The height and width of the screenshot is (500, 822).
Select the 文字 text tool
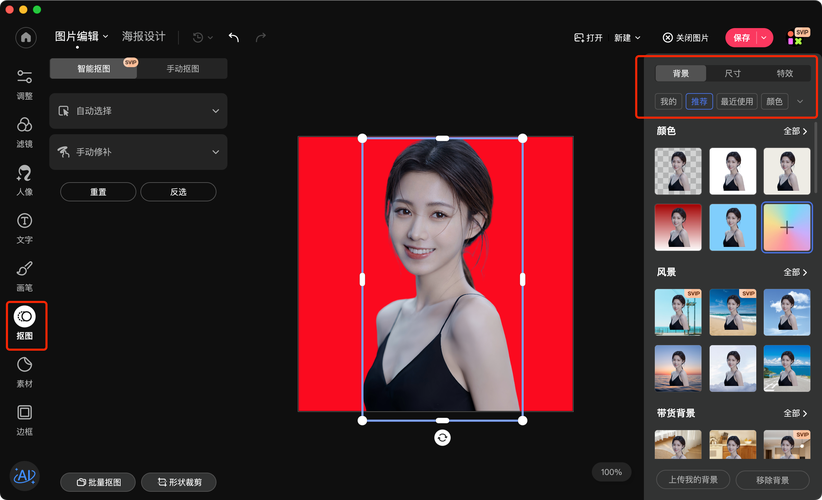25,227
